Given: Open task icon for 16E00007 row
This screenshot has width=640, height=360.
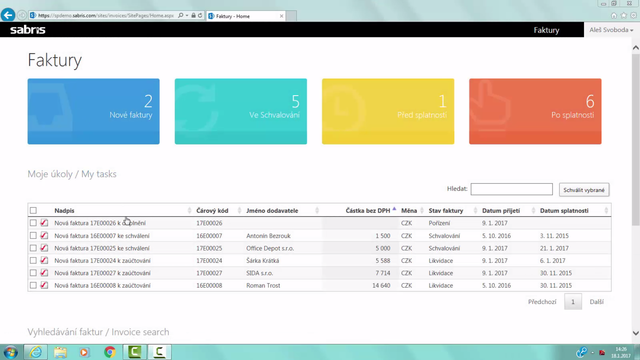Looking at the screenshot, I should pyautogui.click(x=44, y=236).
